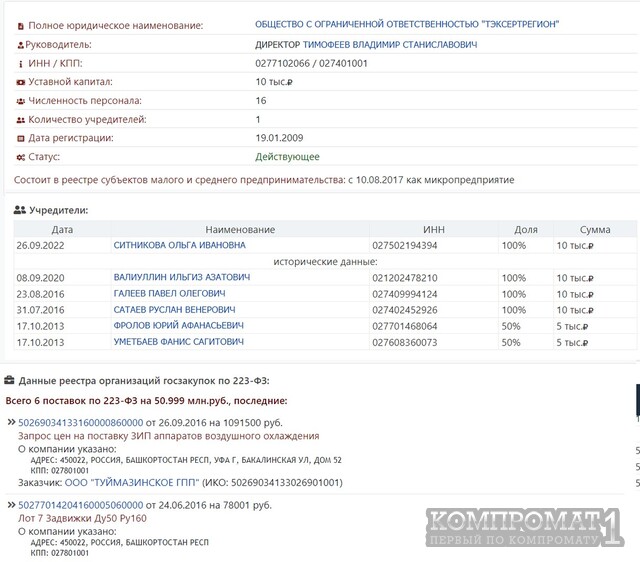Image resolution: width=640 pixels, height=562 pixels.
Task: Open ФРОЛОВ ЮРИЙ АФАНАСЬЕВИЧ link
Action: (178, 326)
